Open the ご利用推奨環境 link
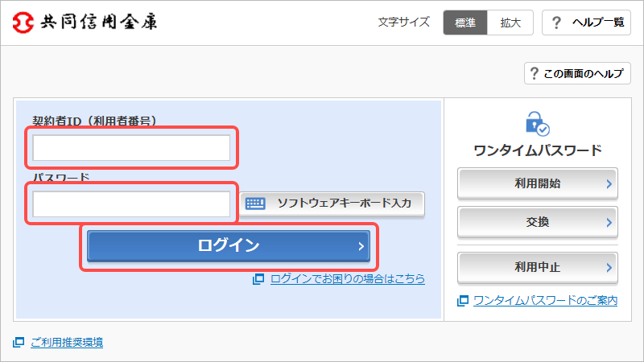The height and width of the screenshot is (362, 644). click(67, 343)
